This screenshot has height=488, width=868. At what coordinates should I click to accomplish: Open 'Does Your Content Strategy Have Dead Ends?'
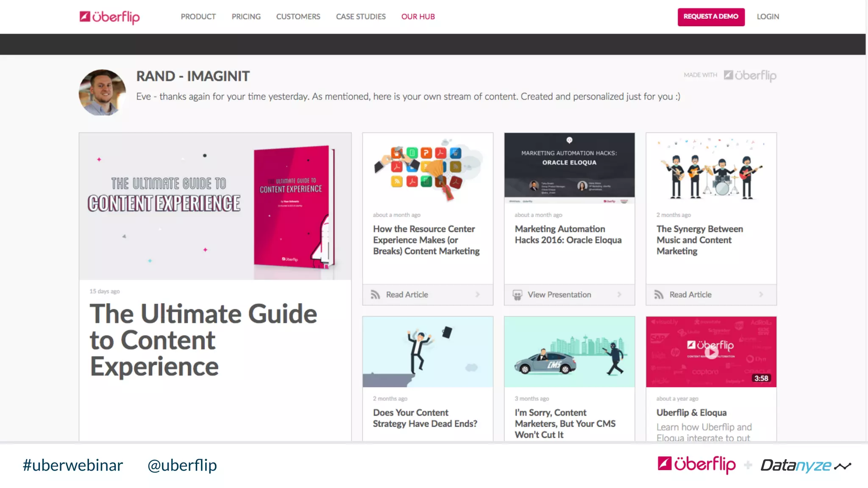point(425,418)
